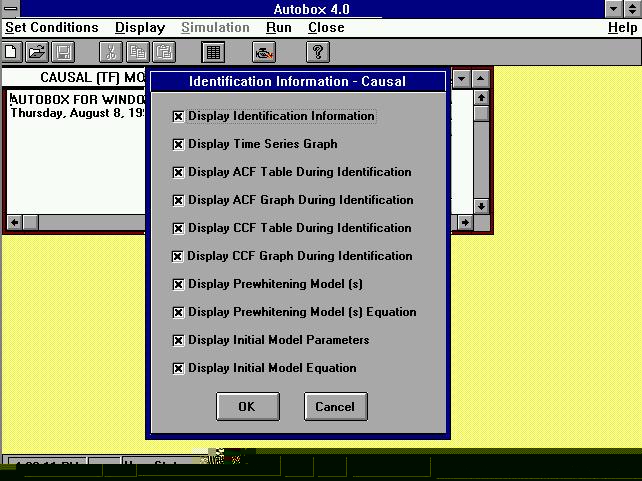Toggle Display ACF Table During Identification

(x=178, y=172)
